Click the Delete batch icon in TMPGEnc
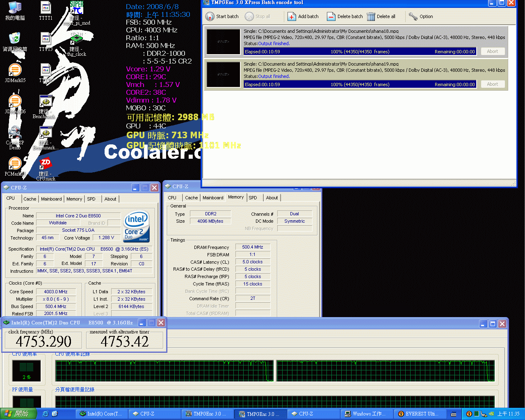 pyautogui.click(x=331, y=16)
